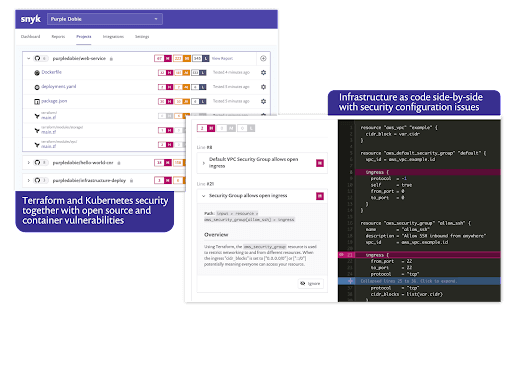Toggle the high severity filter badge
Viewport: 512px width, 386px height.
[206, 128]
